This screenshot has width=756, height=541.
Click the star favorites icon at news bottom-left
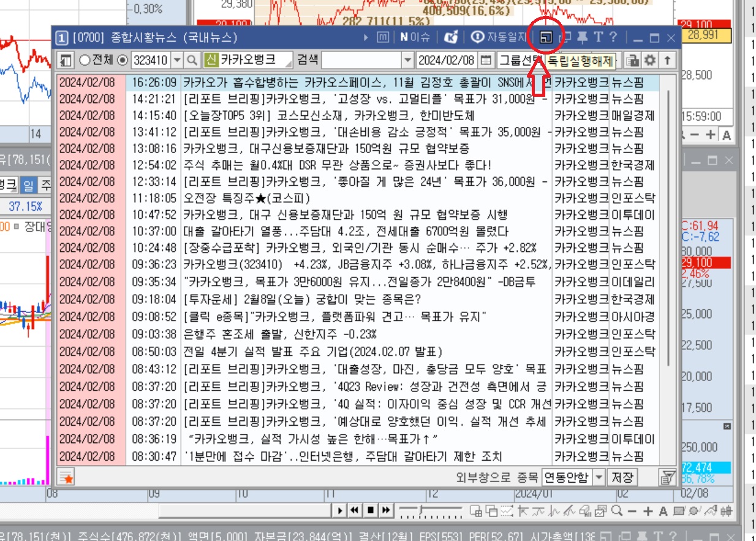(66, 477)
